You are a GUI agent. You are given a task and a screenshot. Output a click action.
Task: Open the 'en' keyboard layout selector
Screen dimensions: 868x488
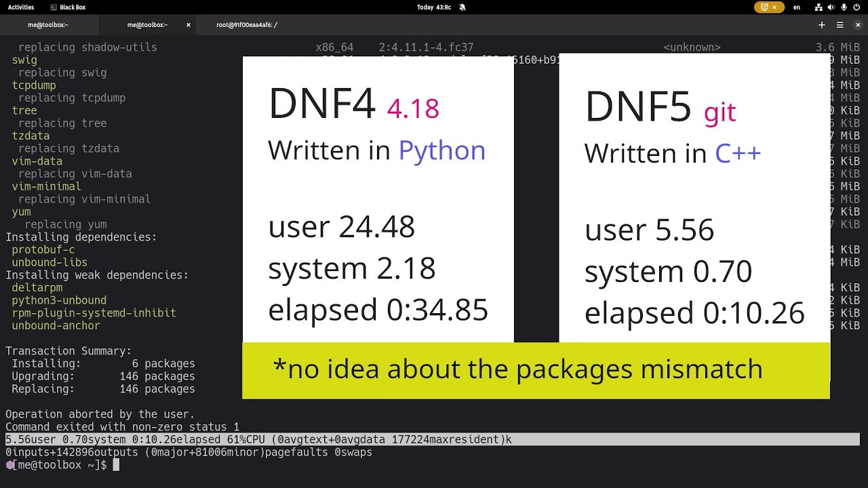(x=797, y=7)
